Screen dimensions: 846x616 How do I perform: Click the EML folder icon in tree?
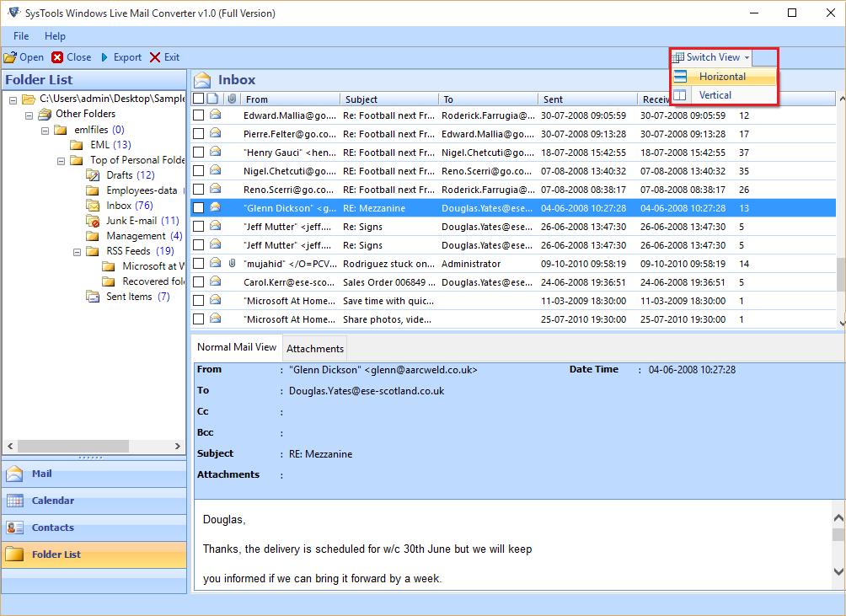coord(77,145)
